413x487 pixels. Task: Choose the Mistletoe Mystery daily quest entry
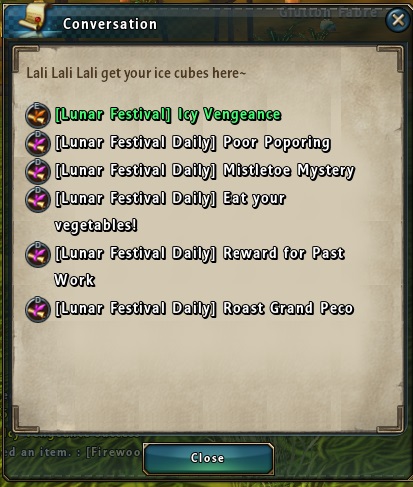204,171
